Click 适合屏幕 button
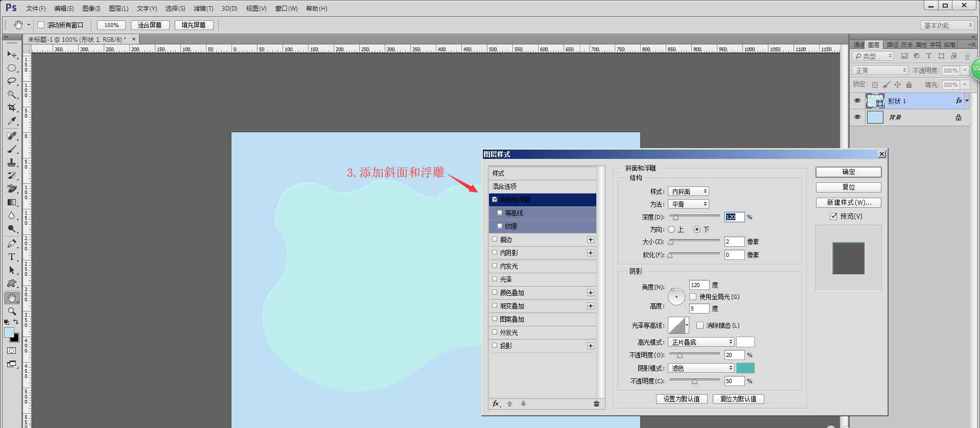 [150, 25]
